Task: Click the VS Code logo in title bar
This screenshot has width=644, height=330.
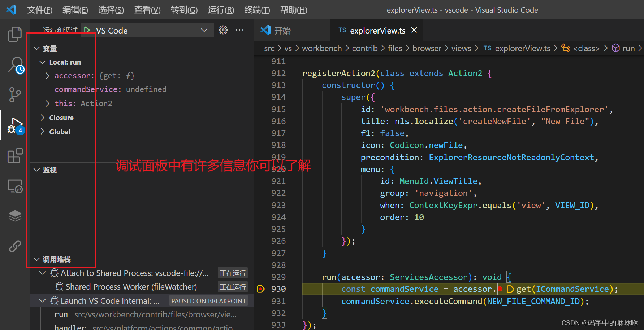Action: click(x=11, y=9)
